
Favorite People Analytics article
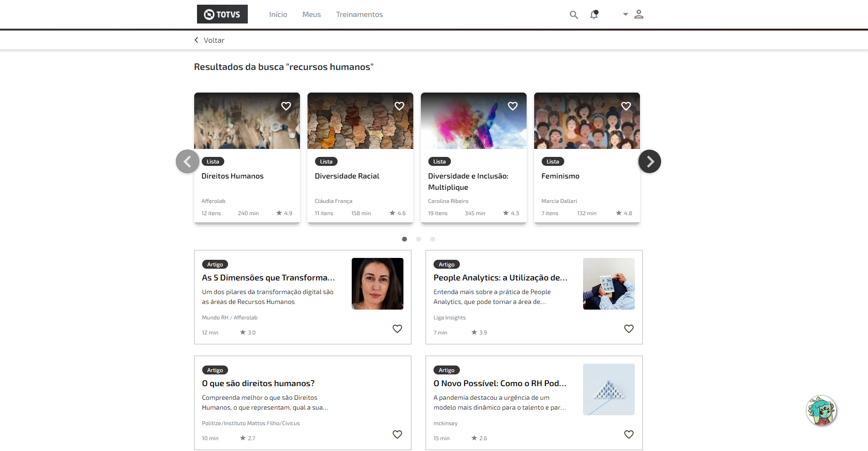[x=629, y=329]
